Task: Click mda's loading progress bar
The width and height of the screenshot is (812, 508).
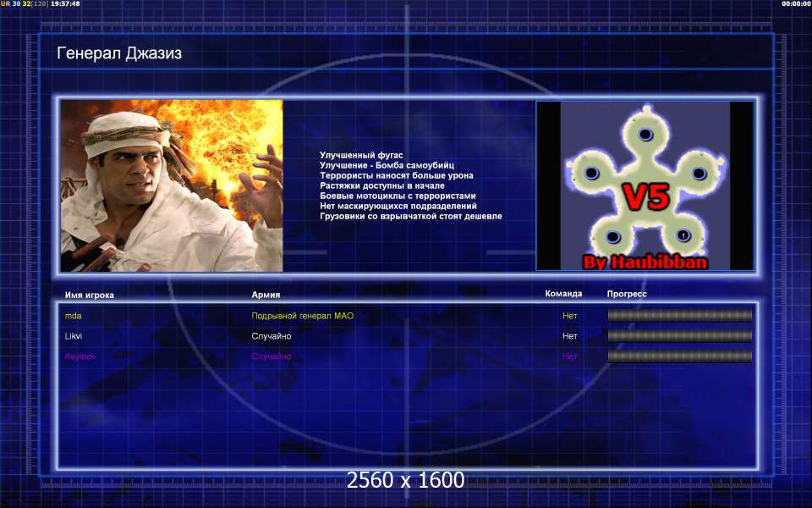Action: click(x=679, y=315)
